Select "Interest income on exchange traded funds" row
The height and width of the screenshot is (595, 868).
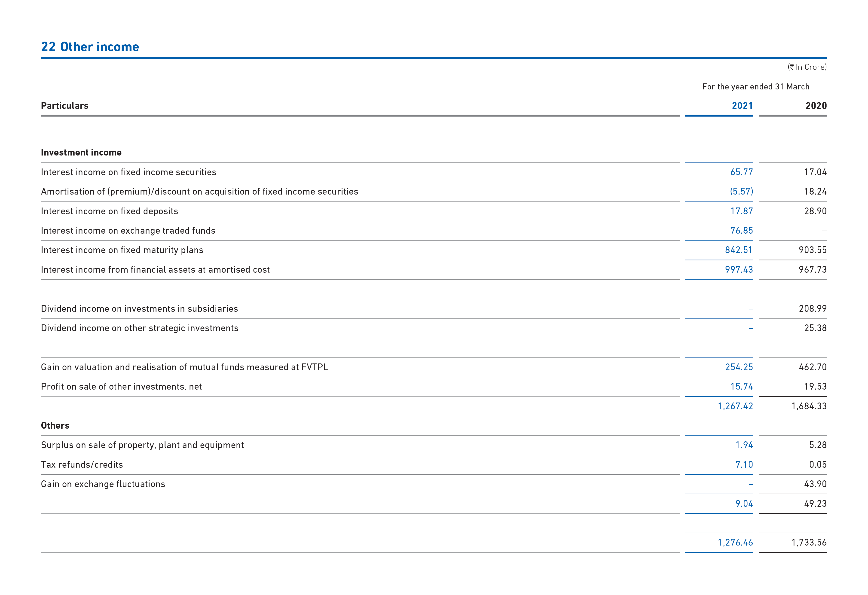[x=128, y=230]
